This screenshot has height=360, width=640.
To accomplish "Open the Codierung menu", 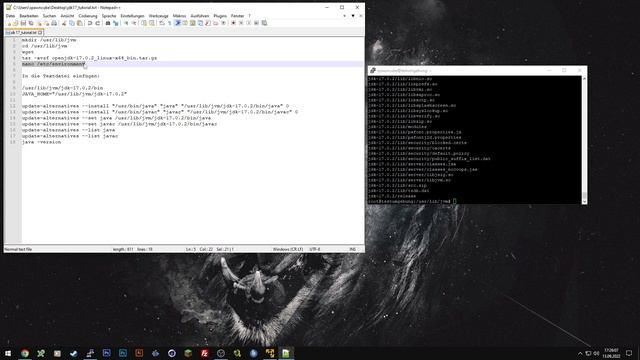I will pyautogui.click(x=88, y=16).
